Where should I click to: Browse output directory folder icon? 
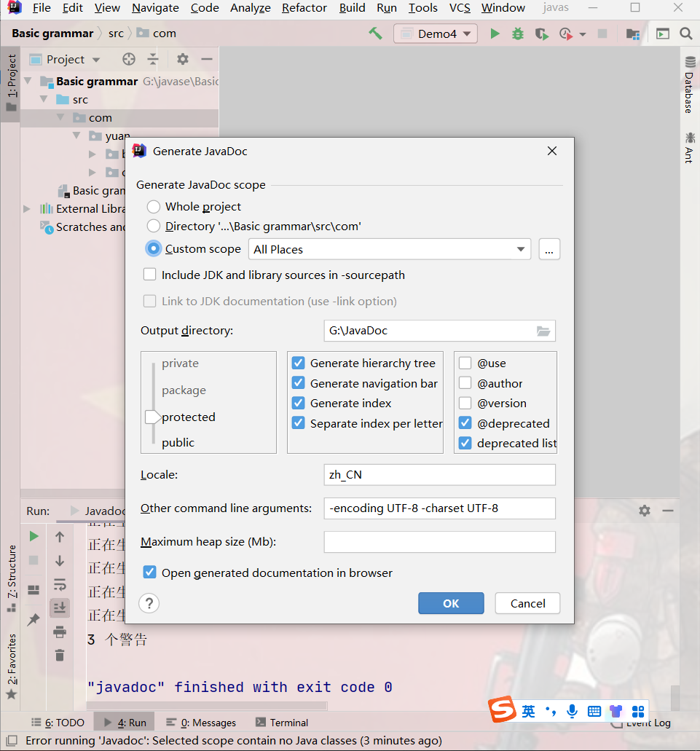[543, 331]
